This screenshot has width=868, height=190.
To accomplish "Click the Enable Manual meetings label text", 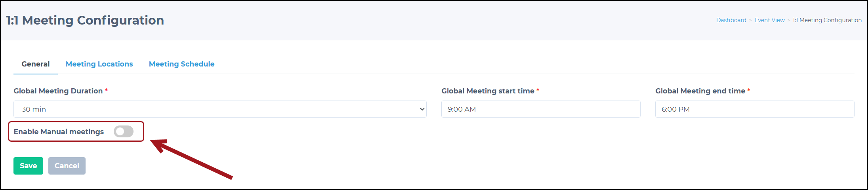I will click(x=59, y=131).
